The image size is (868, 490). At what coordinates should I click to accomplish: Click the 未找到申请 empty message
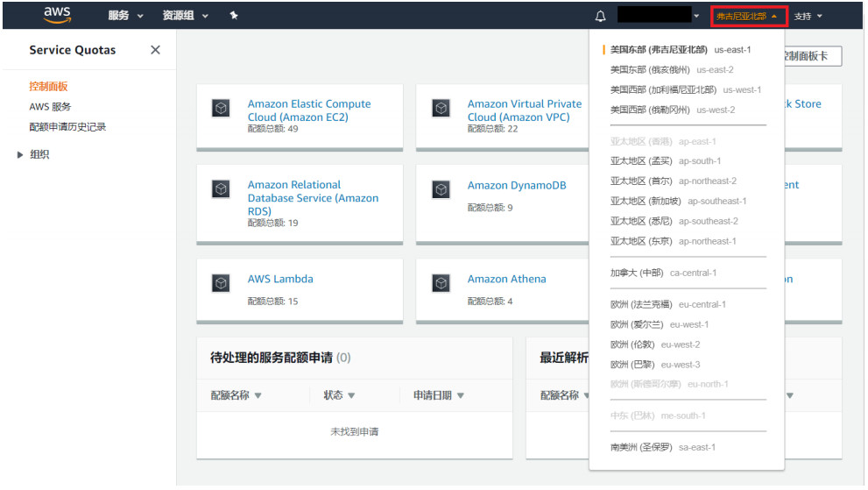[354, 431]
